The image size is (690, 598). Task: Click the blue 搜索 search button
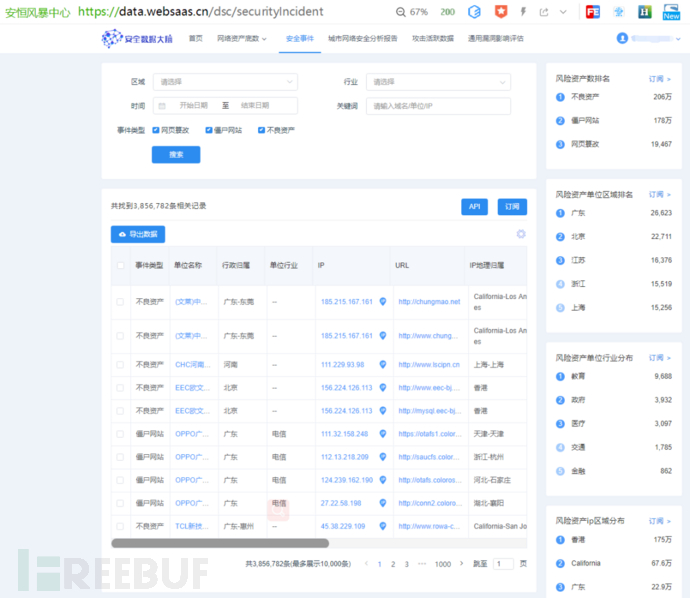176,154
